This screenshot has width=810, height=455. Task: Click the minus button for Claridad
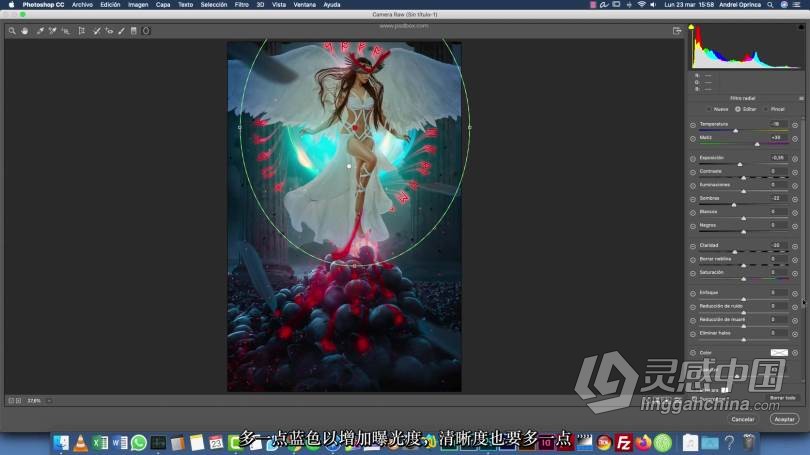693,246
